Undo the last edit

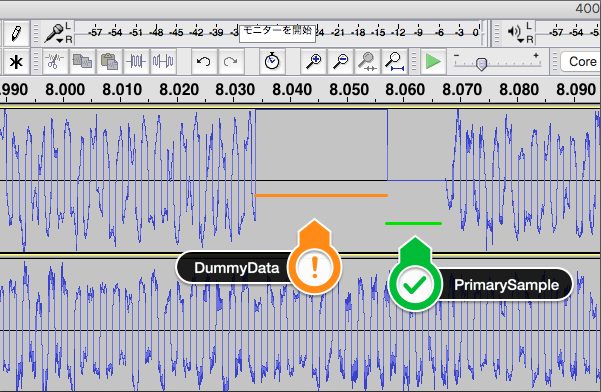click(x=204, y=61)
